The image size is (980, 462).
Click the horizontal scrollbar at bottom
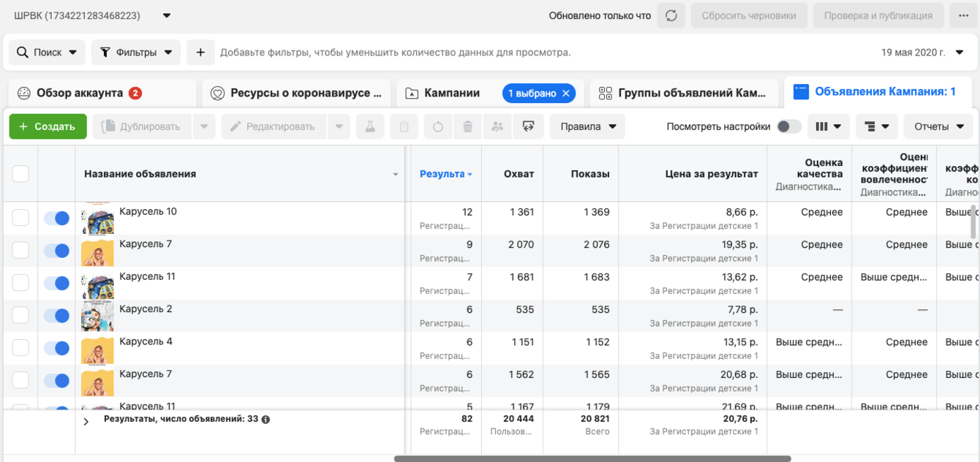pos(592,458)
